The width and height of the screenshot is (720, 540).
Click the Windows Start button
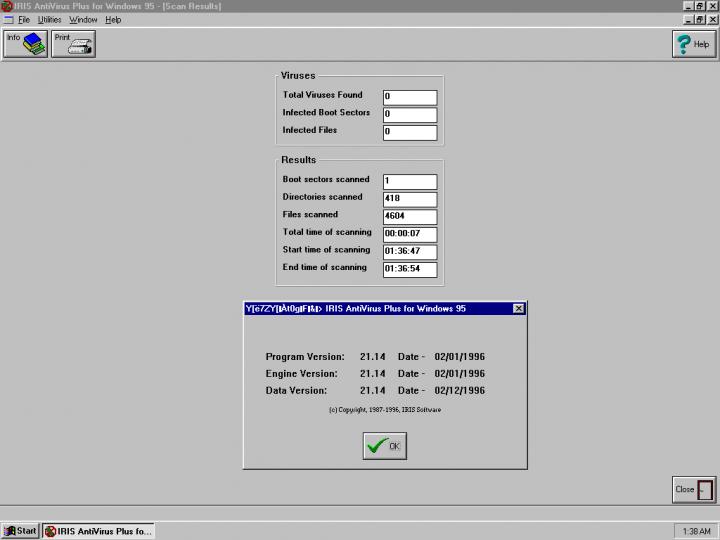coord(20,531)
